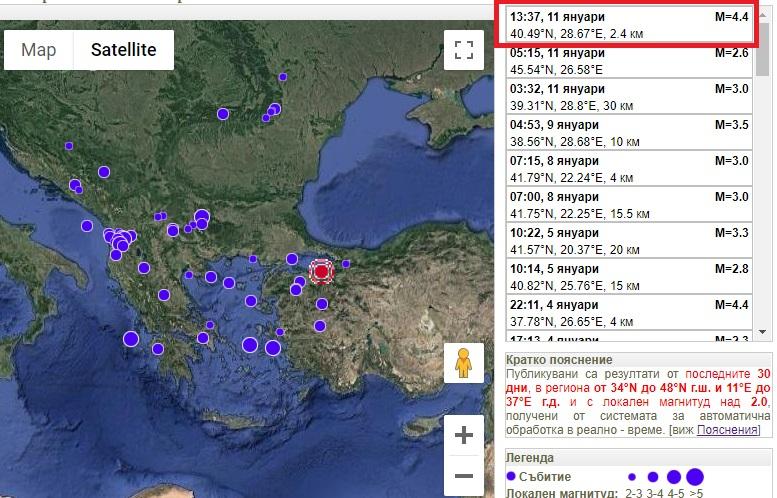This screenshot has width=777, height=498.
Task: Zoom out on the map
Action: [x=462, y=476]
